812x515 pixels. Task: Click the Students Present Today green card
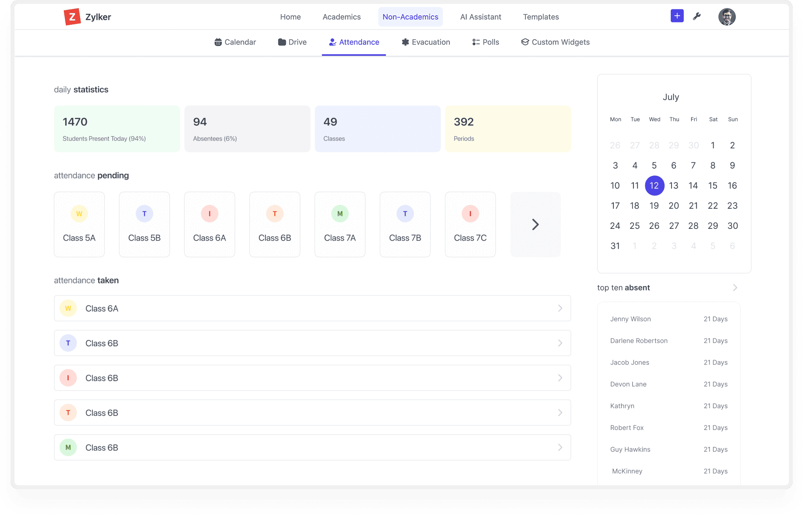(117, 129)
